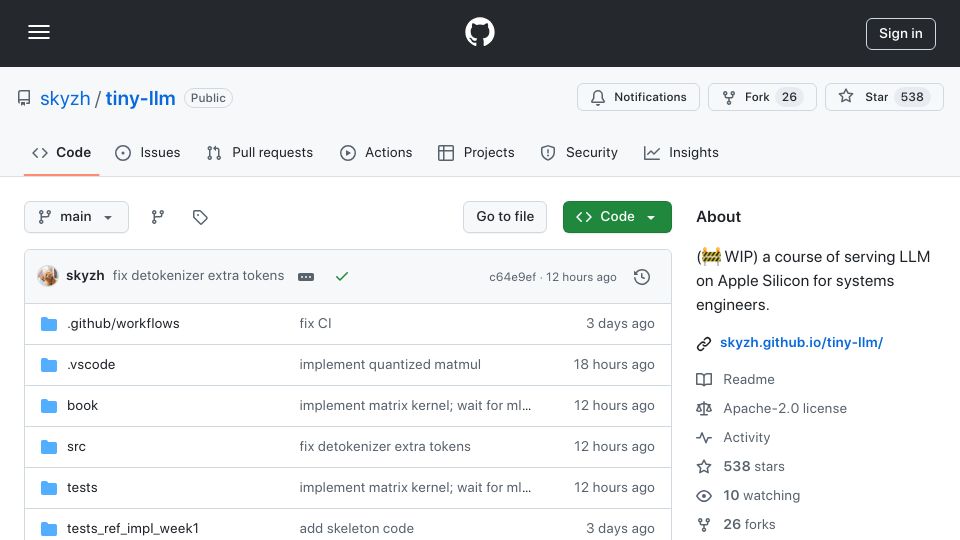Open the skyzh.github.io/tiny-llm/ website link
This screenshot has width=960, height=540.
click(x=801, y=342)
